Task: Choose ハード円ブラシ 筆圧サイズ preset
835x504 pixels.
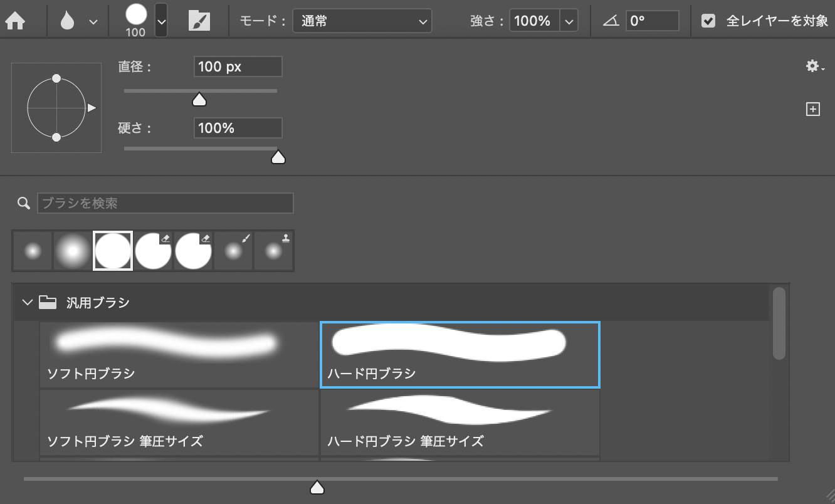Action: point(460,423)
